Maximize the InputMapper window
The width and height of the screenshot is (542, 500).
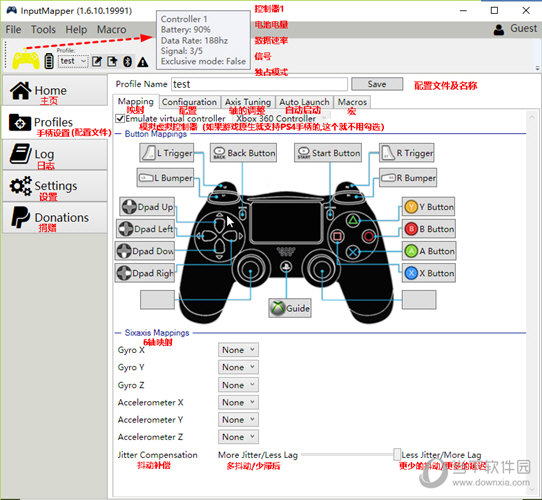[x=495, y=10]
